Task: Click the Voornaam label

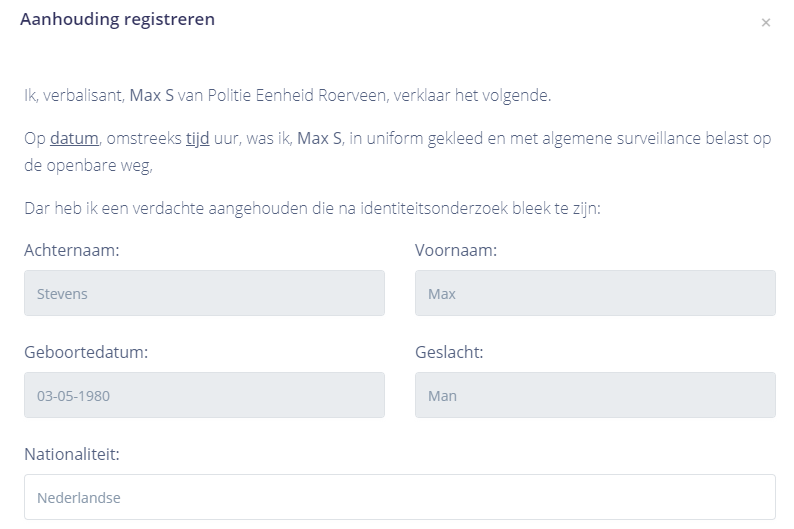Action: (x=456, y=250)
